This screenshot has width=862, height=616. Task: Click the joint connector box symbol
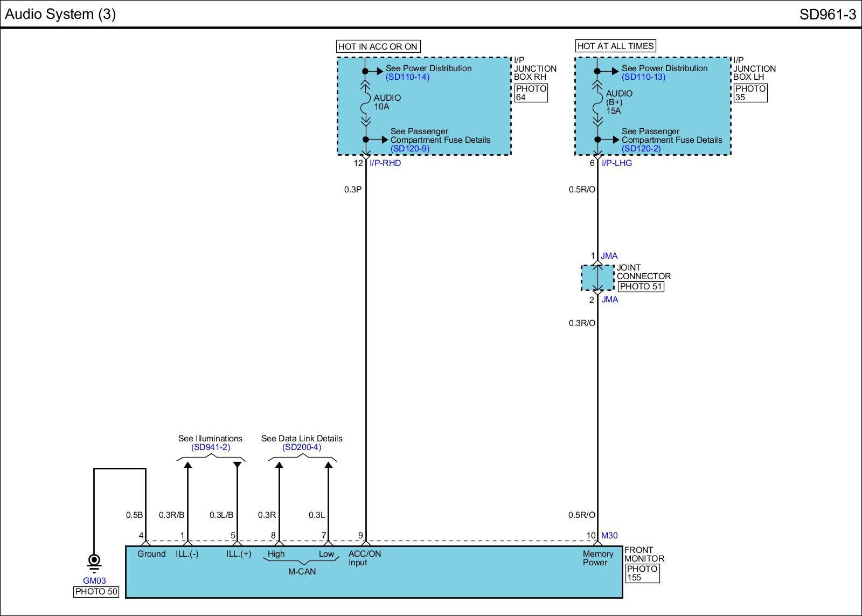click(597, 278)
